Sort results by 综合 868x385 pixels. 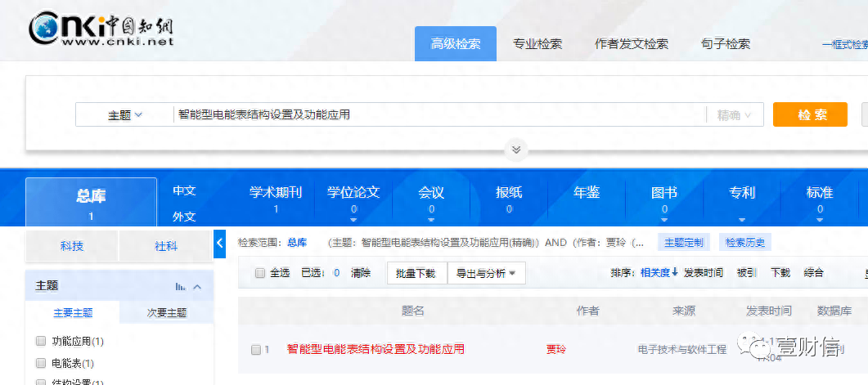(x=814, y=272)
